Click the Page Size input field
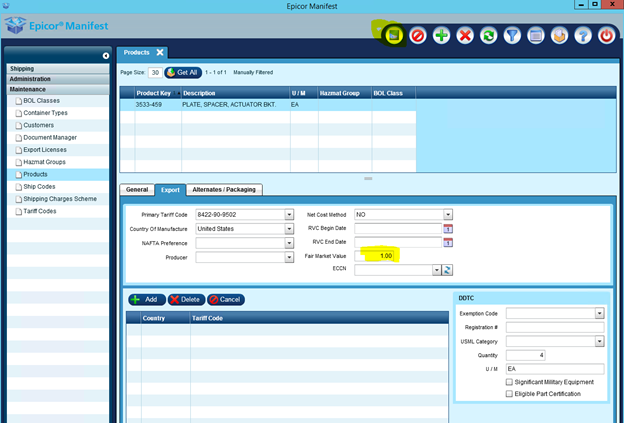Image resolution: width=624 pixels, height=423 pixels. point(155,72)
